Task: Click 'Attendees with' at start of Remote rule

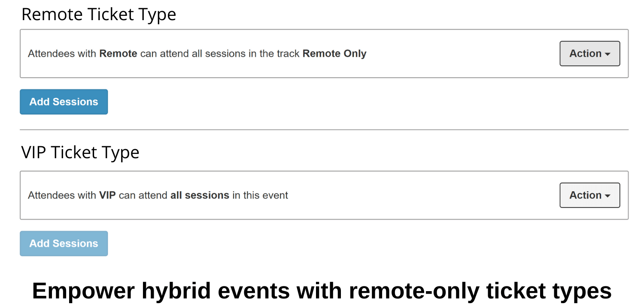Action: 62,54
